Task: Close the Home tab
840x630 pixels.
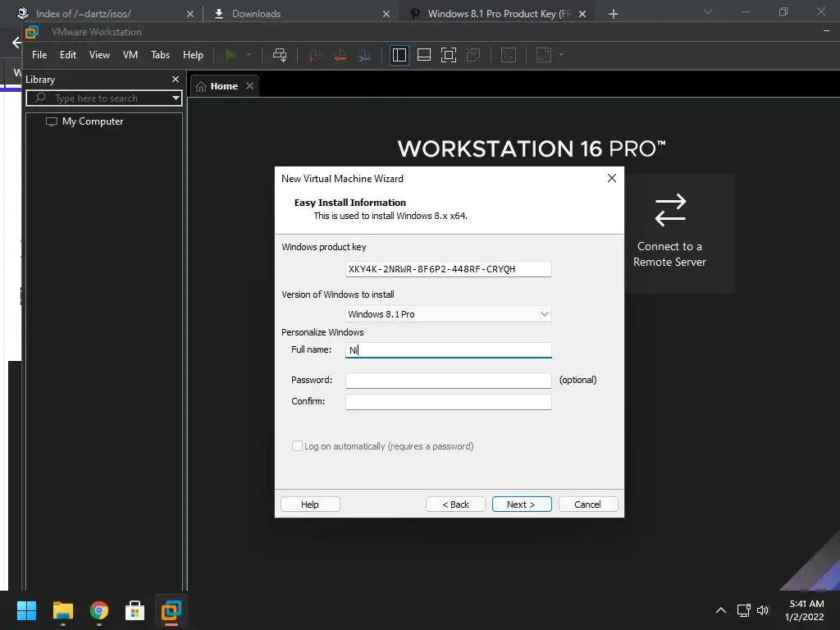Action: (x=249, y=86)
